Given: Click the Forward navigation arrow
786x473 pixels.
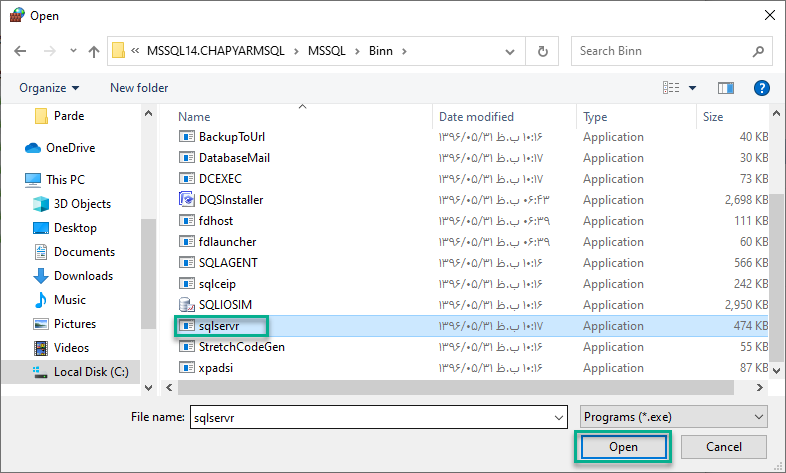Looking at the screenshot, I should click(x=50, y=51).
